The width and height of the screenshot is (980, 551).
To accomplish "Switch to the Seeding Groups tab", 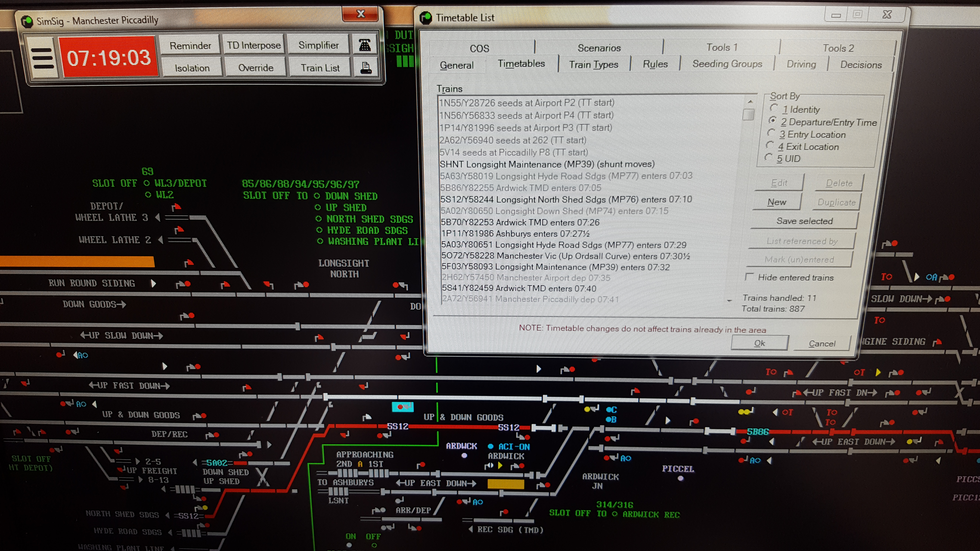I will point(727,64).
